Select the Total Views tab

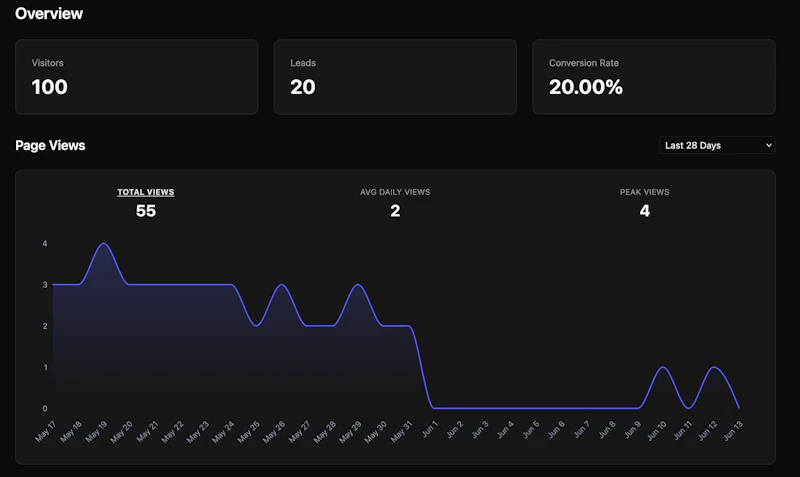coord(145,192)
